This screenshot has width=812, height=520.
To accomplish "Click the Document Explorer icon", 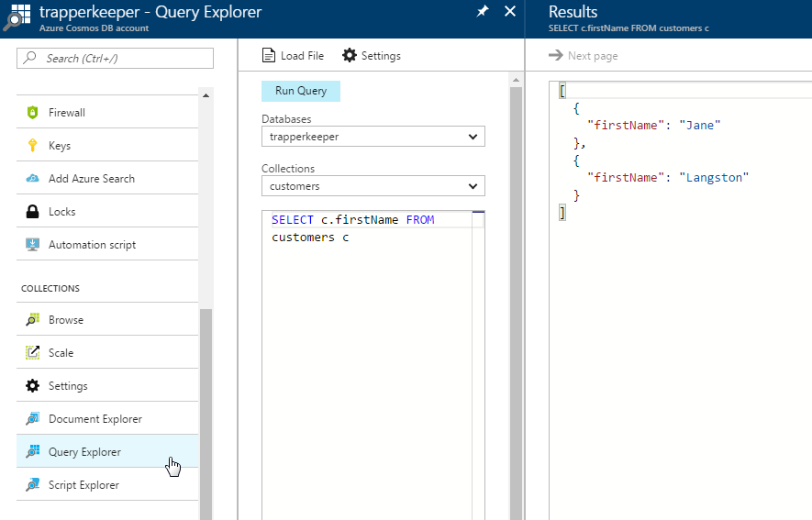I will (x=32, y=418).
